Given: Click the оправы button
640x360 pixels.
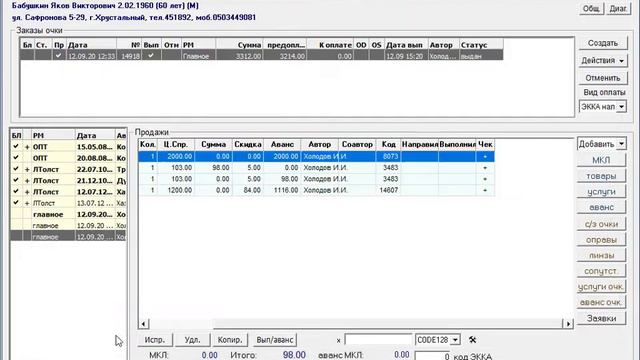Looking at the screenshot, I should coord(602,240).
